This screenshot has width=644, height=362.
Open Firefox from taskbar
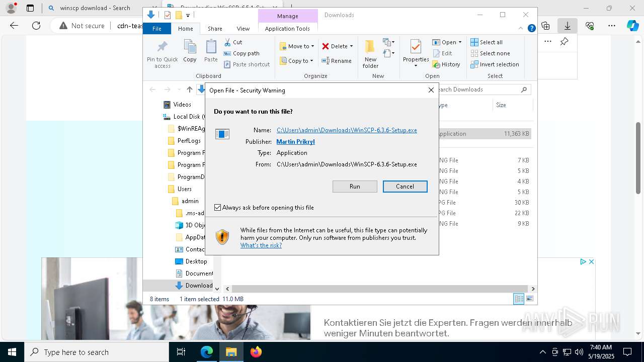(256, 352)
